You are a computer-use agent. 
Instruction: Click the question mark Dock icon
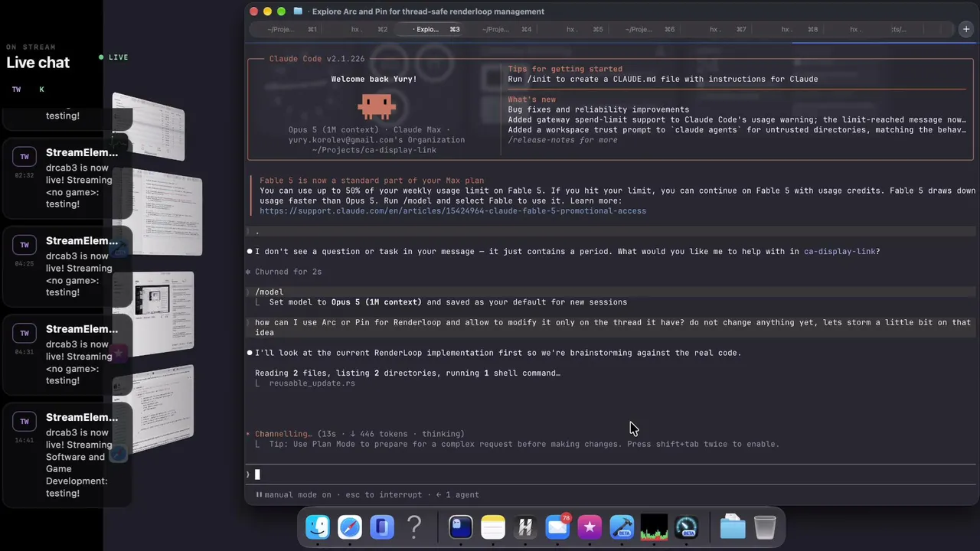click(414, 527)
